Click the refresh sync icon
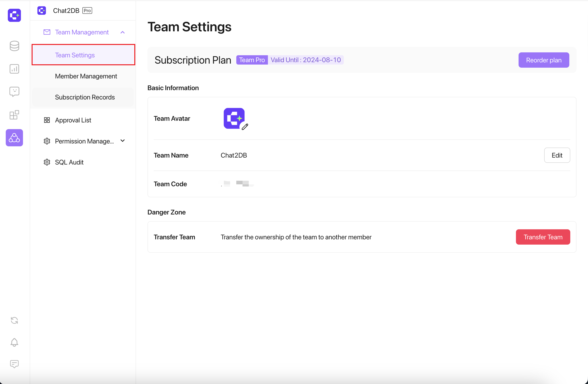The width and height of the screenshot is (588, 384). tap(14, 320)
